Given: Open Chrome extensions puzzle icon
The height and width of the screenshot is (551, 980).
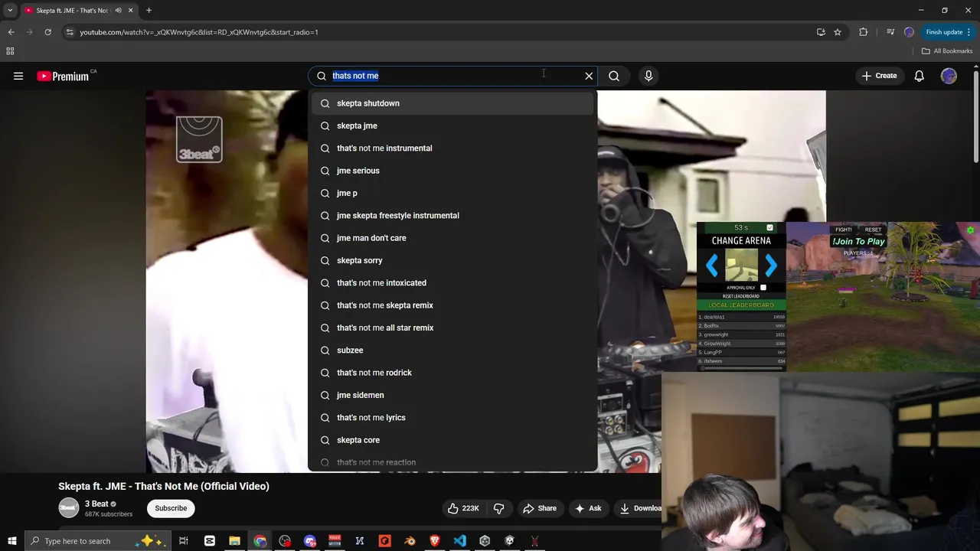Looking at the screenshot, I should pyautogui.click(x=864, y=32).
